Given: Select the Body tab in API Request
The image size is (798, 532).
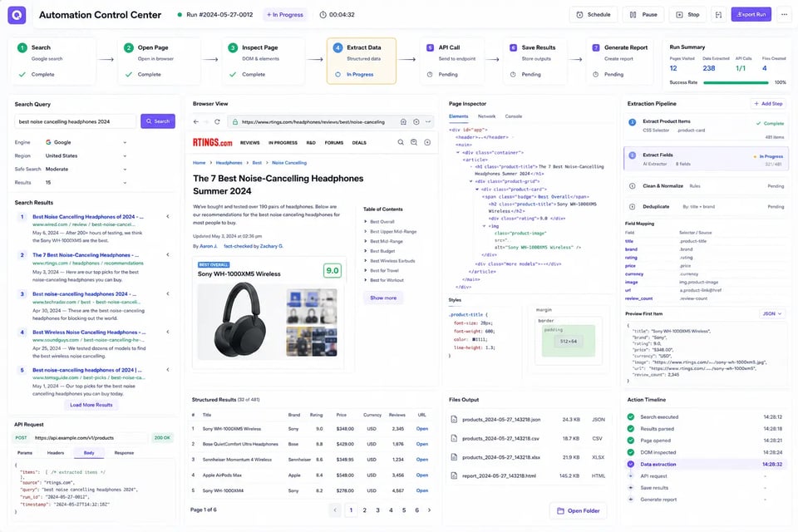Looking at the screenshot, I should pyautogui.click(x=89, y=452).
